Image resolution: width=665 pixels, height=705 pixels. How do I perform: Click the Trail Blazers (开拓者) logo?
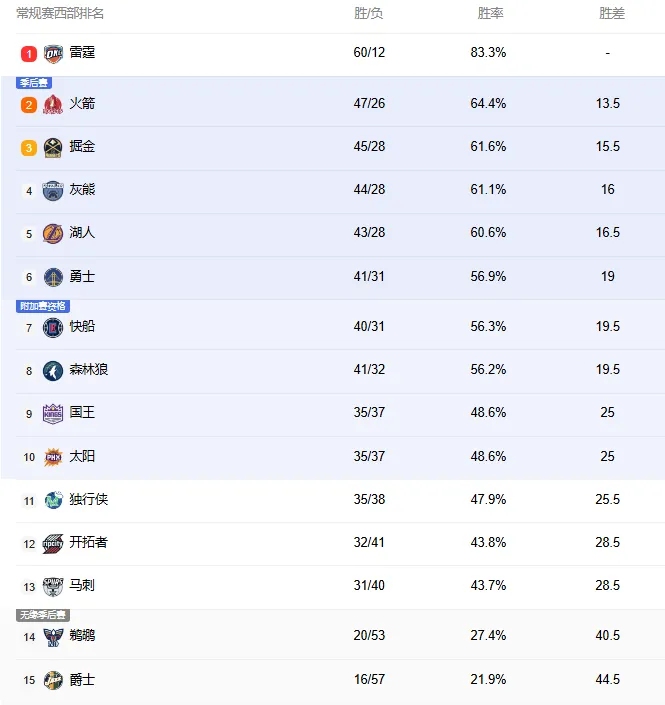coord(53,544)
